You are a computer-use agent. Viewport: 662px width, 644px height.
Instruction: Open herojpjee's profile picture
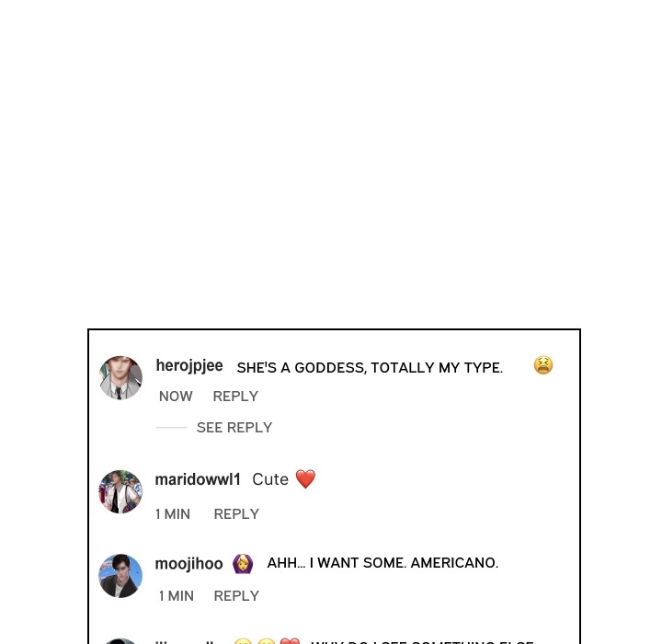[x=120, y=377]
